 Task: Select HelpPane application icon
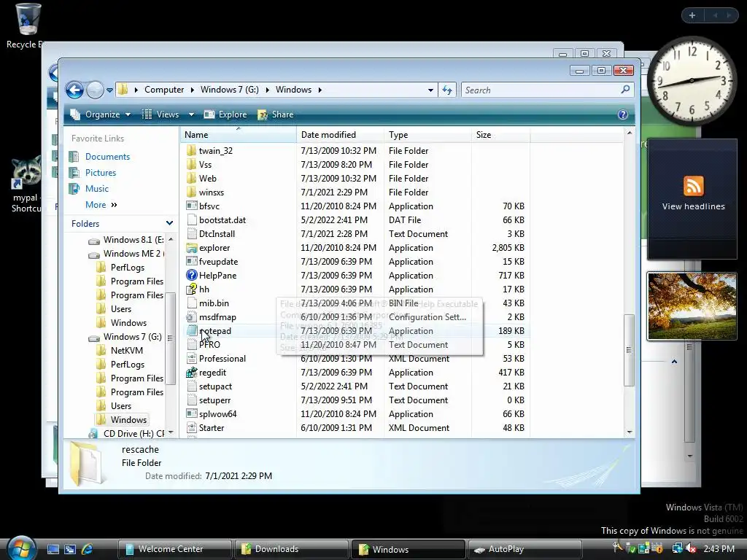(x=192, y=275)
